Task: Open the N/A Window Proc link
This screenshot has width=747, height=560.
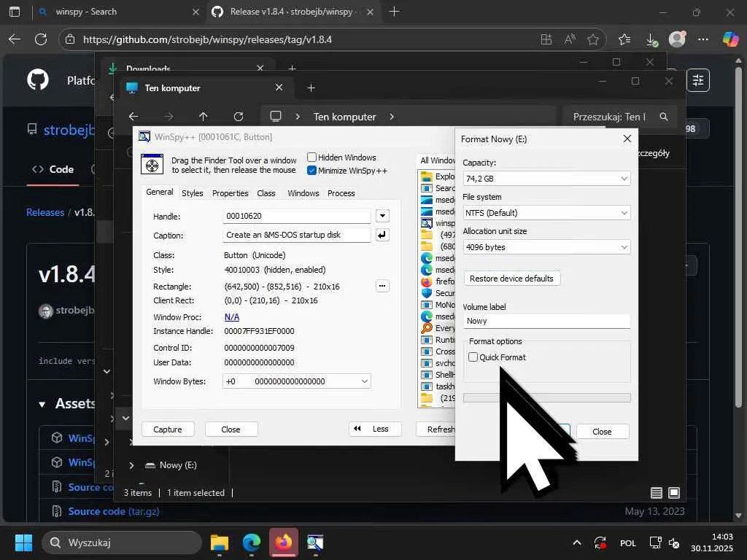Action: [231, 316]
